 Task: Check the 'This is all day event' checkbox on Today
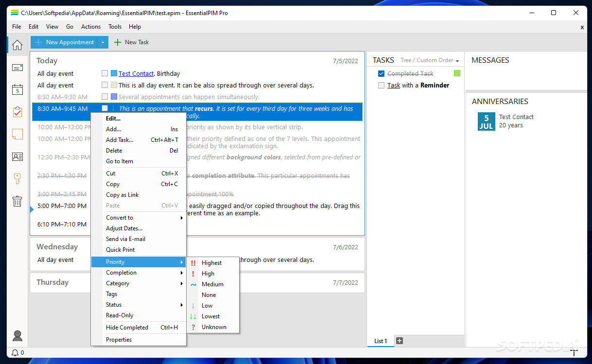(x=104, y=85)
